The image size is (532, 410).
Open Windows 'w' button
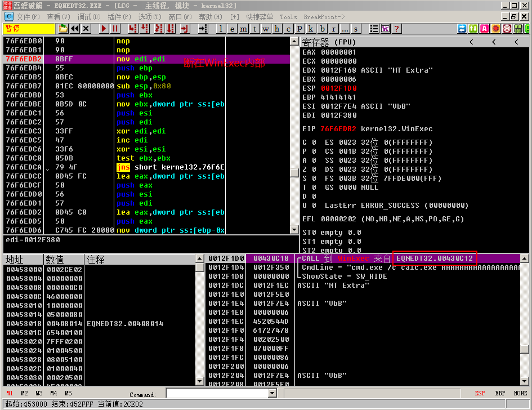point(266,29)
